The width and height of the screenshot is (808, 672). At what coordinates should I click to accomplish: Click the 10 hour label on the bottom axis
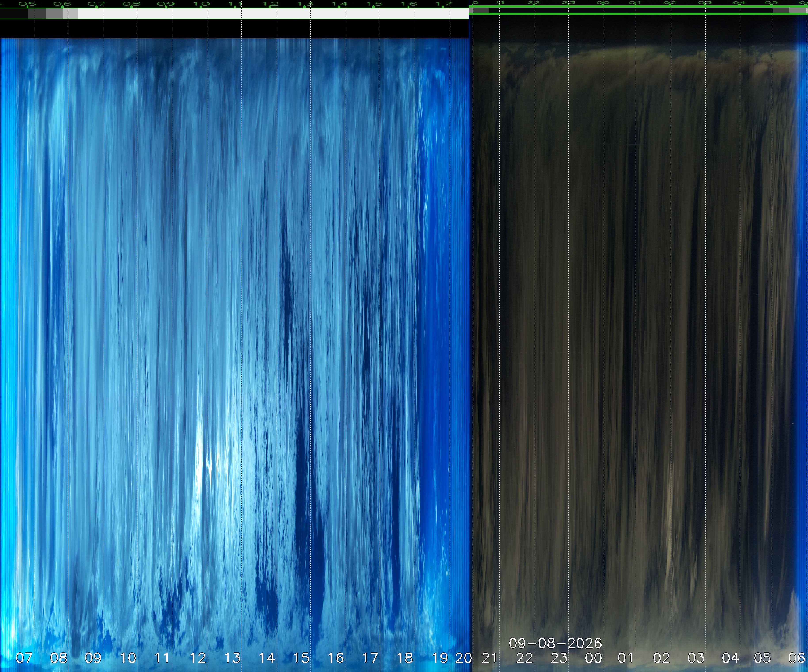point(128,658)
